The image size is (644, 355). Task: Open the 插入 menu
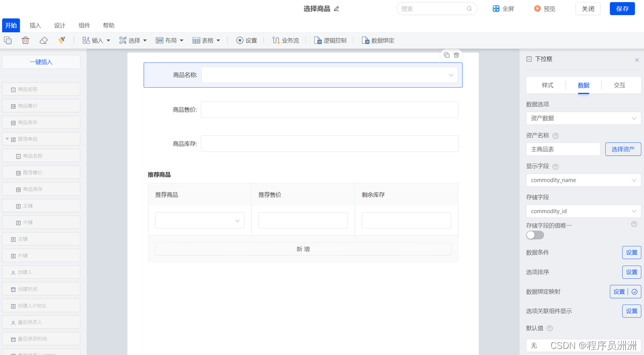tap(35, 25)
